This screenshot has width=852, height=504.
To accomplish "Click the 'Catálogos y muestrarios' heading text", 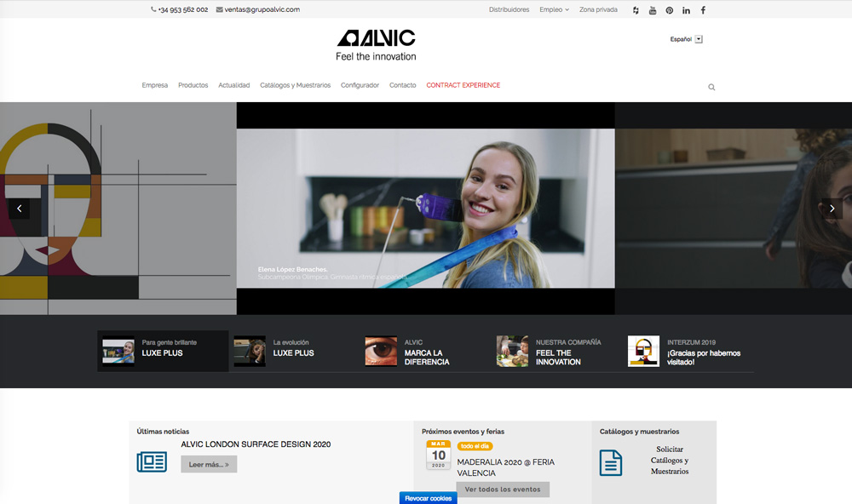I will click(x=640, y=432).
